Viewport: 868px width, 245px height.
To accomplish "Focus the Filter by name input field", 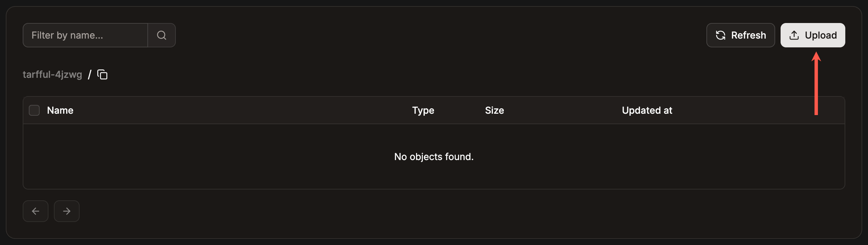I will click(85, 35).
